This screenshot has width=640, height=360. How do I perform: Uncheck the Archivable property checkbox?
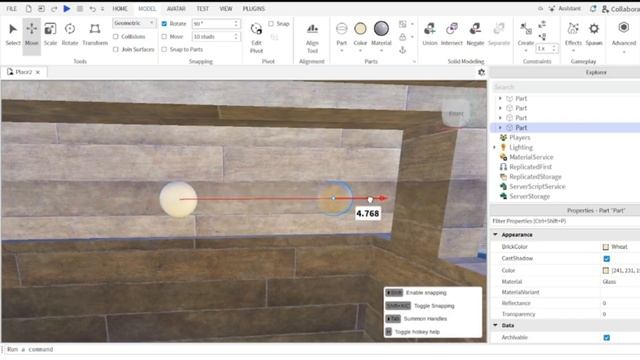[x=607, y=338]
